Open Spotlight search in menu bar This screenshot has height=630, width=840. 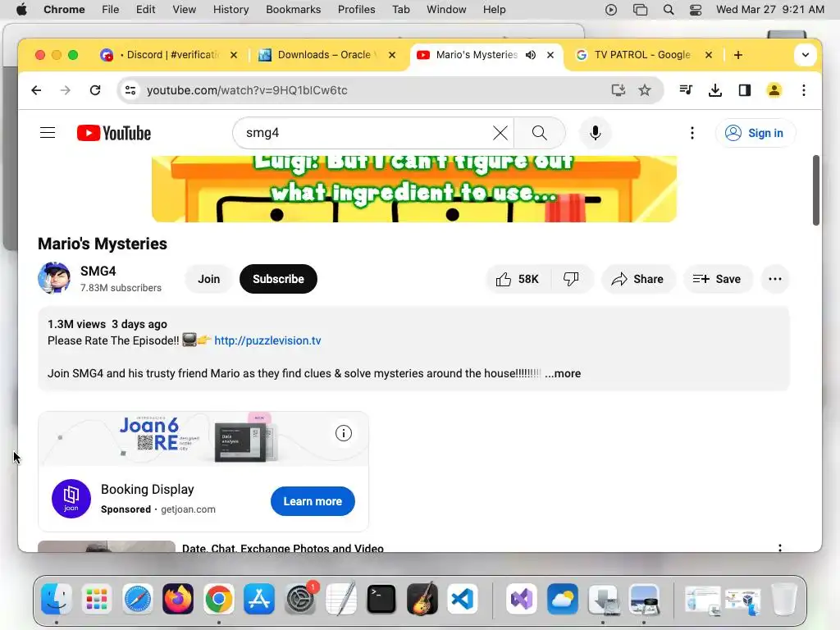668,10
